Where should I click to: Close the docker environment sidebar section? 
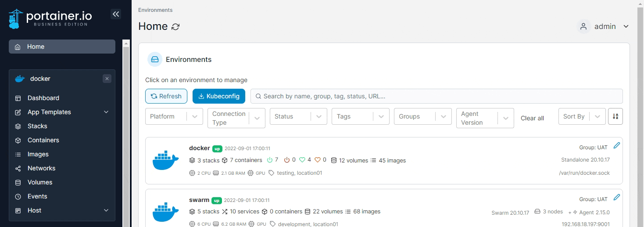point(107,79)
